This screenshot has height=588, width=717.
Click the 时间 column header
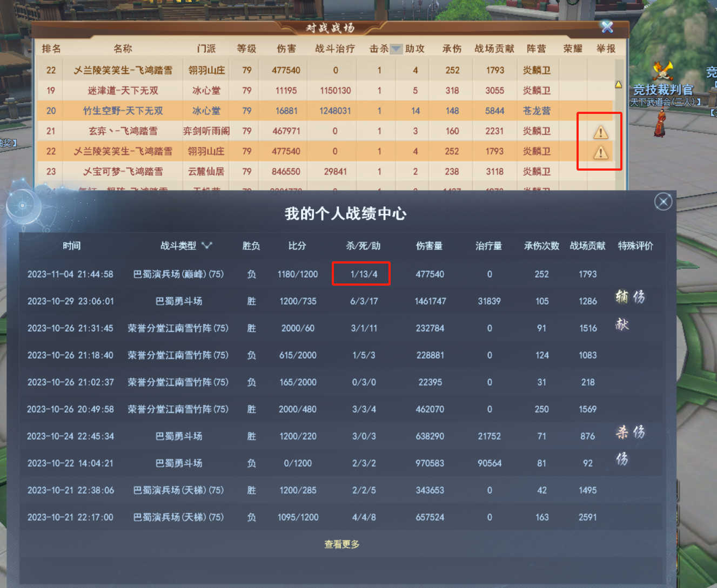click(x=71, y=246)
